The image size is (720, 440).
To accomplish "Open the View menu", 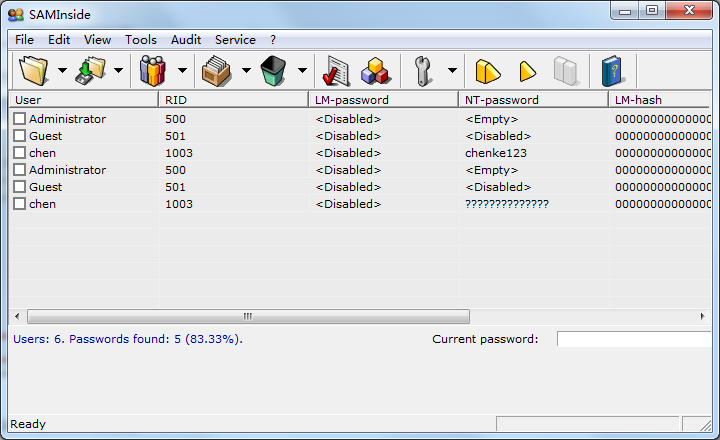I will tap(97, 40).
